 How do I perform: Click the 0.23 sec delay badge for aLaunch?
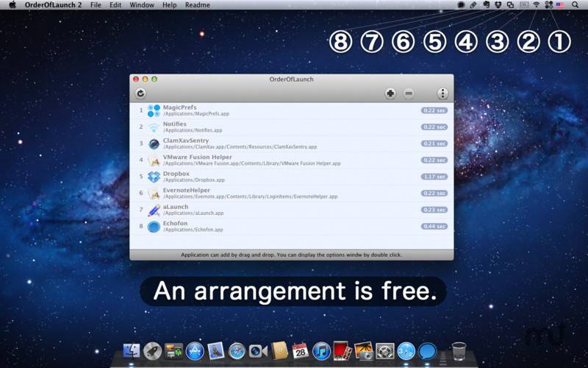pos(434,210)
